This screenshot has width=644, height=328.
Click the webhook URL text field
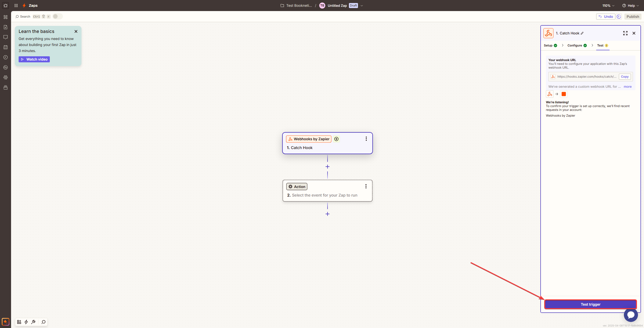pyautogui.click(x=587, y=77)
